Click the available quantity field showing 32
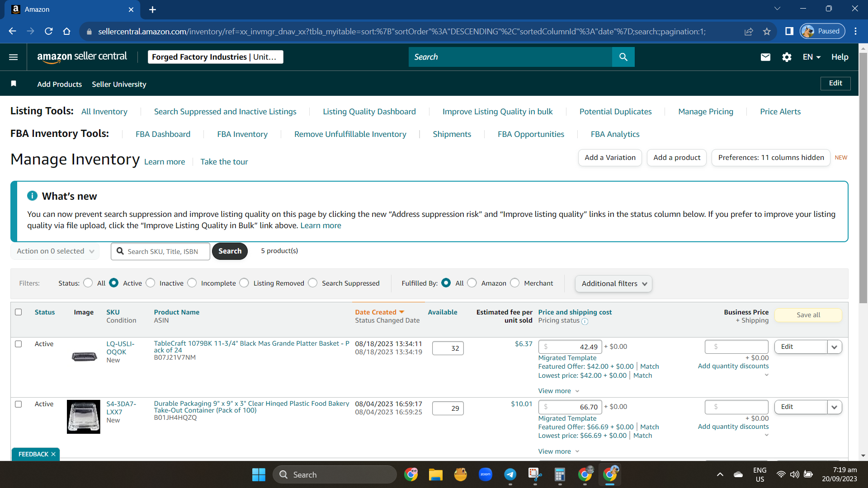The height and width of the screenshot is (488, 868). [448, 348]
